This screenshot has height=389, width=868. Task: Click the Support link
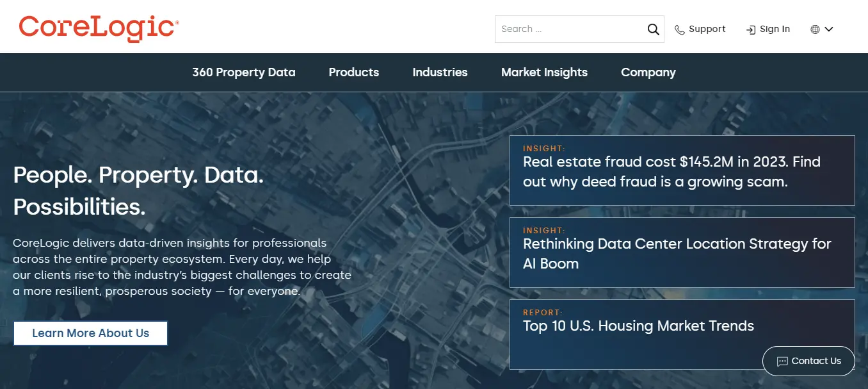pyautogui.click(x=700, y=29)
